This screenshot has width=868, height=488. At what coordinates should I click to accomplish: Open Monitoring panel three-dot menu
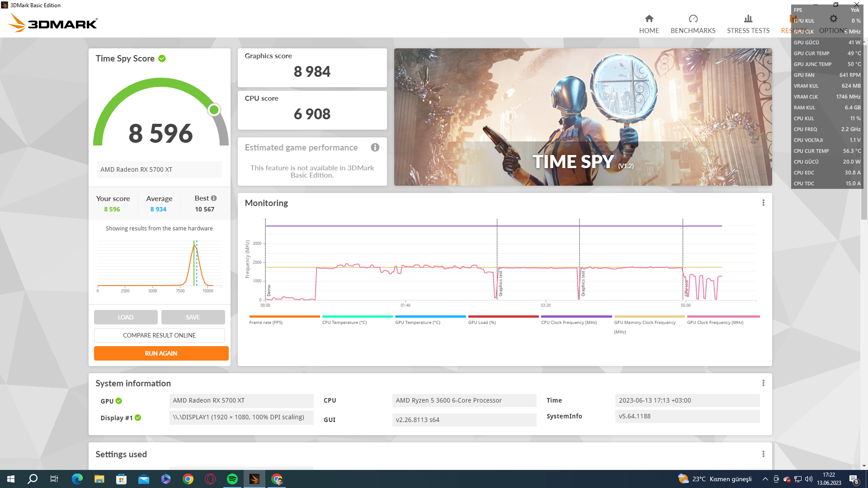tap(763, 203)
